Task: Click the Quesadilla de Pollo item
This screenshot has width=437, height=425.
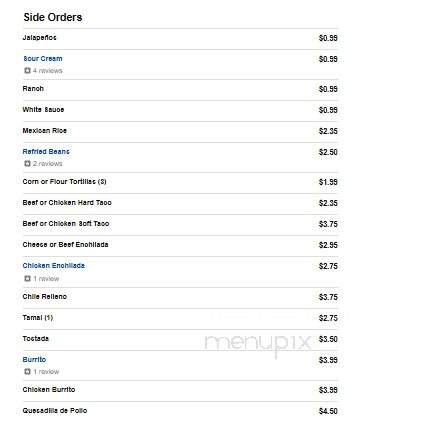Action: pyautogui.click(x=55, y=411)
